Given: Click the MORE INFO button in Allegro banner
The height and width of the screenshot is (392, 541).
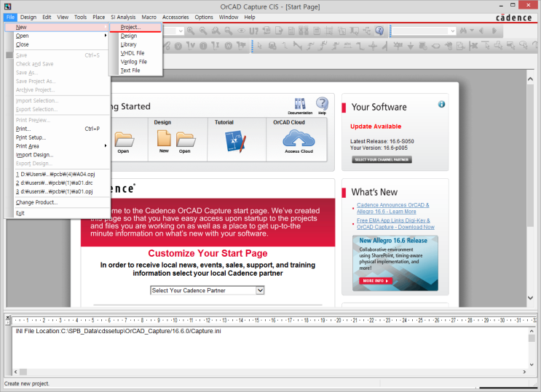Looking at the screenshot, I should [376, 281].
